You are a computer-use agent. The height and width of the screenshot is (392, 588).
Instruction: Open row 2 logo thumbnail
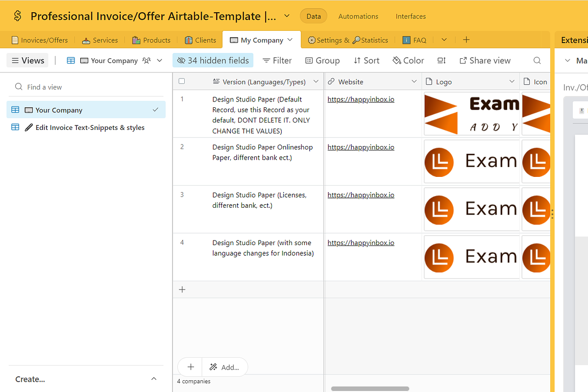pos(471,161)
